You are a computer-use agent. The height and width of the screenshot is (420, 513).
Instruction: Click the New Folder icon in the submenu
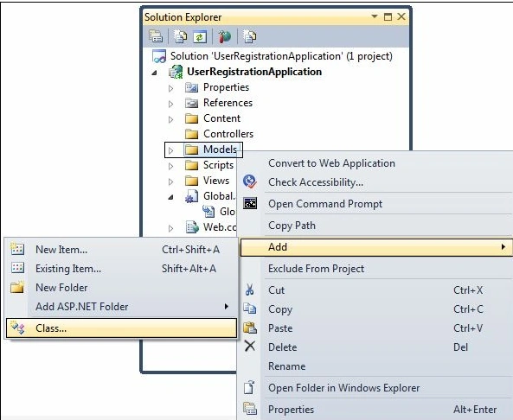[x=17, y=287]
